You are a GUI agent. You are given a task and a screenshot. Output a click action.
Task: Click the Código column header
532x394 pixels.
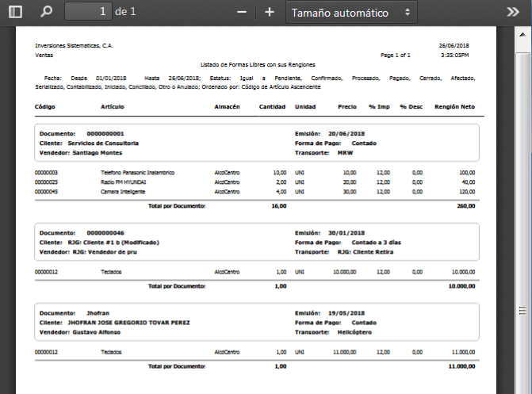coord(45,106)
